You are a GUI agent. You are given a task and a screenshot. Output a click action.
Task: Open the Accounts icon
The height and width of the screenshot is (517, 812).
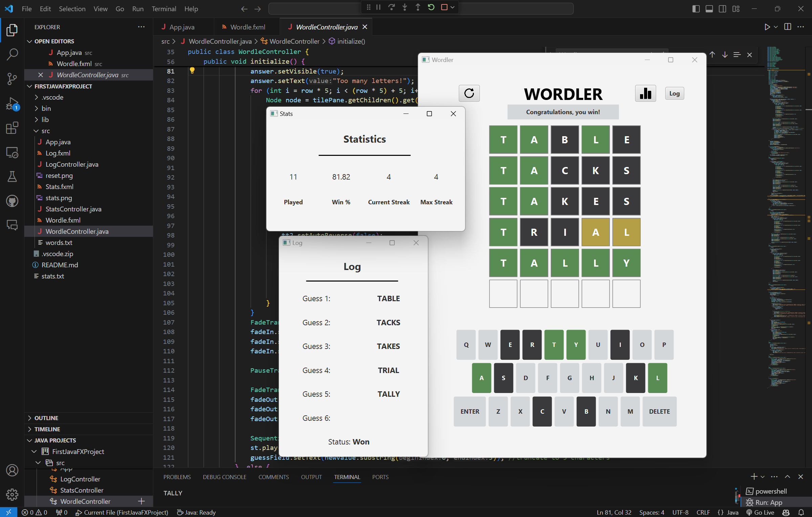[x=12, y=470]
